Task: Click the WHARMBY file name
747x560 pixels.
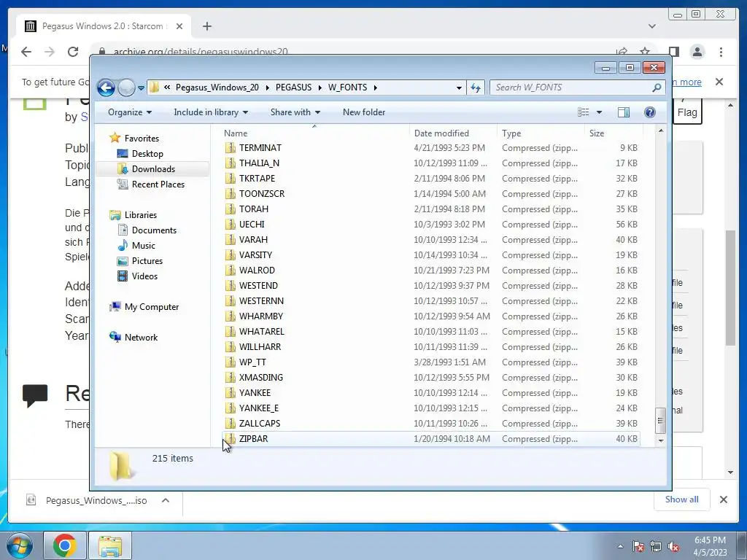Action: click(x=261, y=316)
